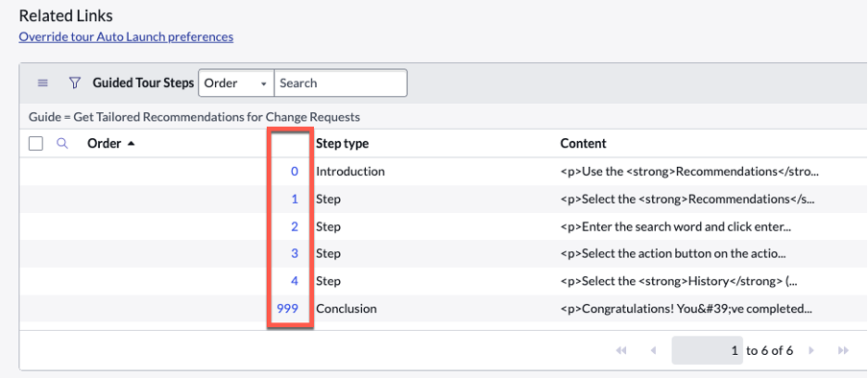Click the 'to 6 of 6' pagination text

(769, 350)
